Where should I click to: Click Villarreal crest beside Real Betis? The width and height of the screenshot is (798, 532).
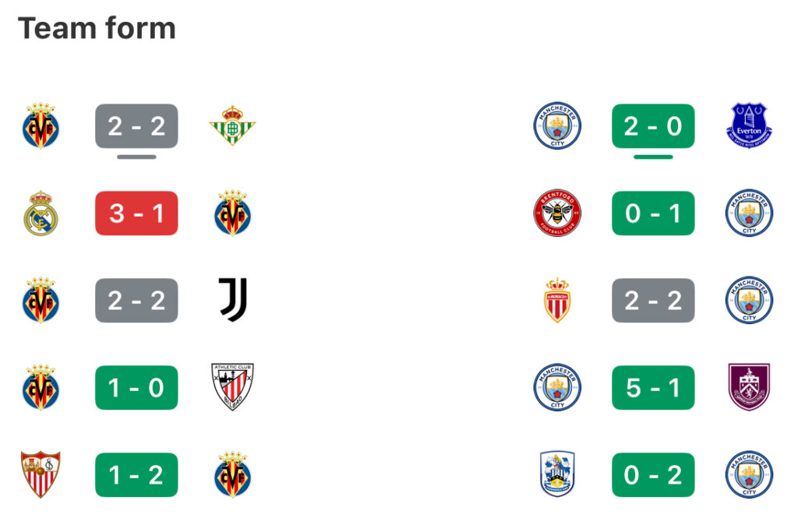[41, 125]
